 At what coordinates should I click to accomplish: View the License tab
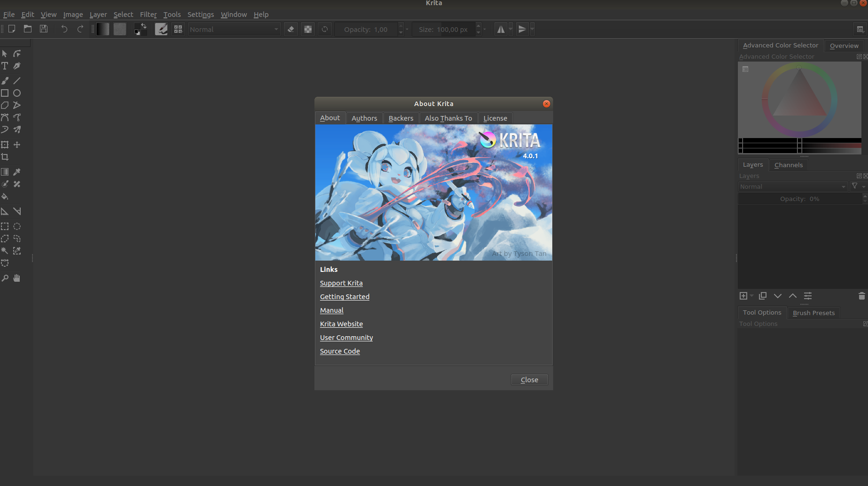point(495,118)
